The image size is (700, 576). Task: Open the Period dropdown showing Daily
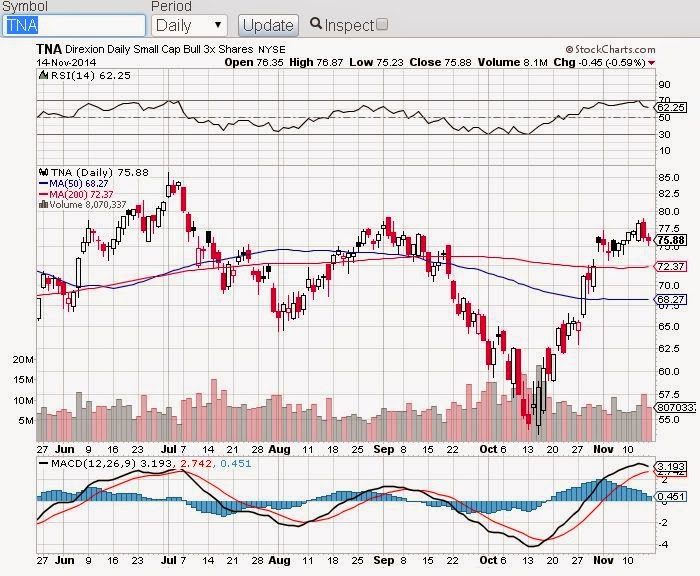189,25
